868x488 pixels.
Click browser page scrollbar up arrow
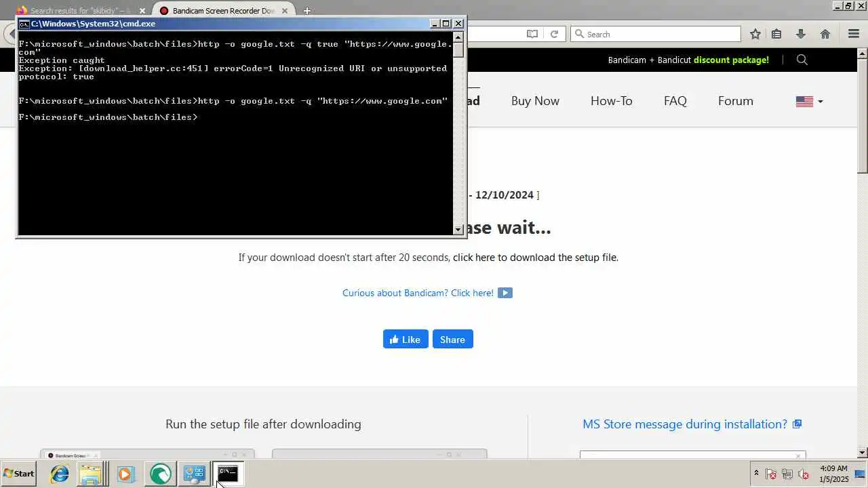[x=863, y=53]
